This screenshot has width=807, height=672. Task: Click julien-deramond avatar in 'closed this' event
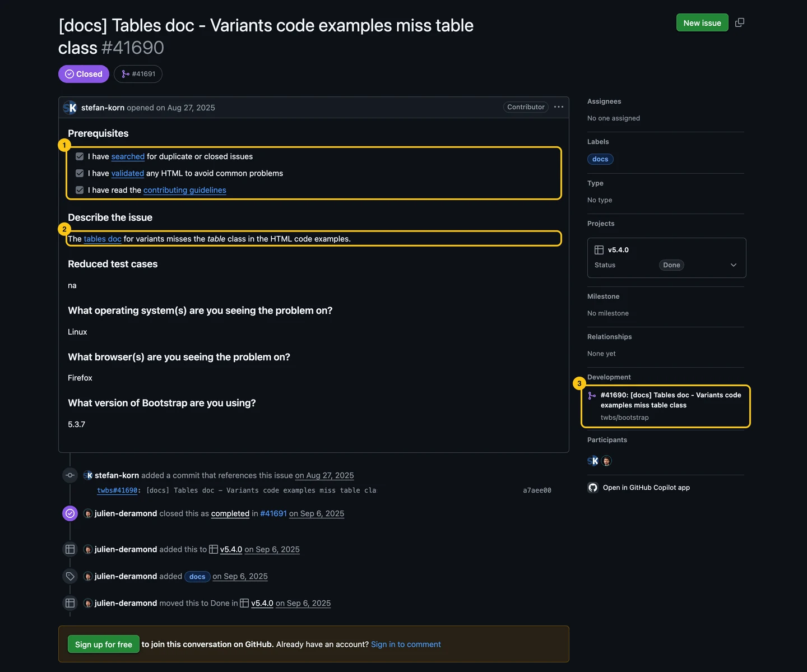pyautogui.click(x=88, y=513)
